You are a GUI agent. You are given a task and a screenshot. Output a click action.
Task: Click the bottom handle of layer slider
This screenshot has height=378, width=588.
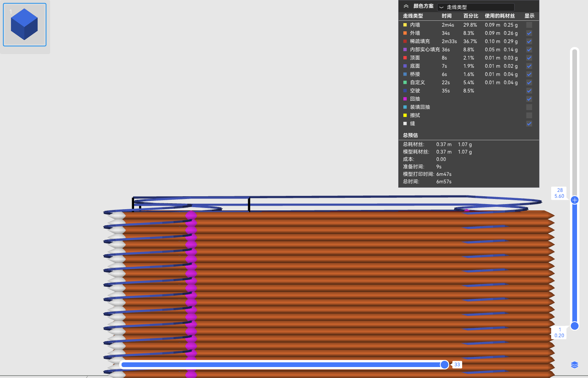coord(575,326)
